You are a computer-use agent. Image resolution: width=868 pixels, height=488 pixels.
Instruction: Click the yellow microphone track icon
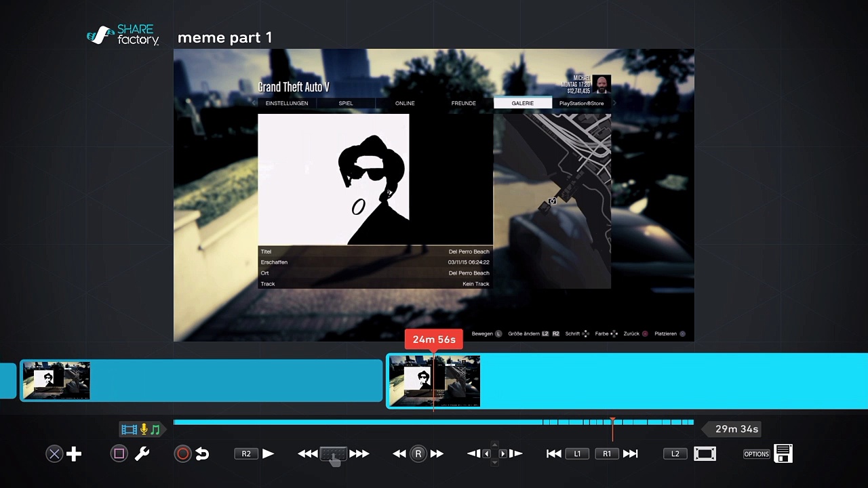pyautogui.click(x=144, y=429)
